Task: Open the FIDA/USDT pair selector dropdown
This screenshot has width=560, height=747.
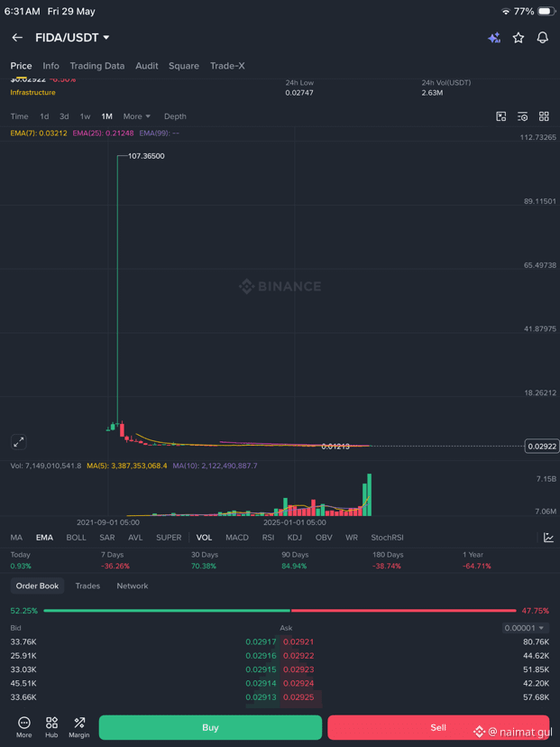Action: click(x=72, y=38)
